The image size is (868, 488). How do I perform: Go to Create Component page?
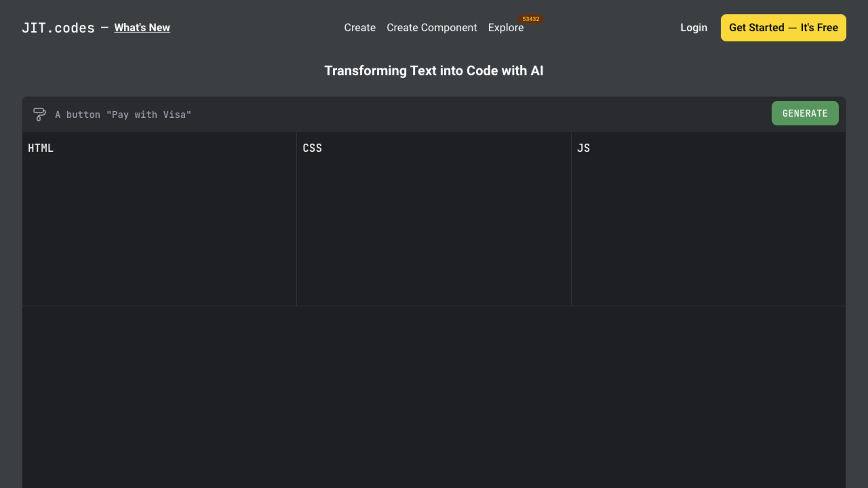pos(431,28)
